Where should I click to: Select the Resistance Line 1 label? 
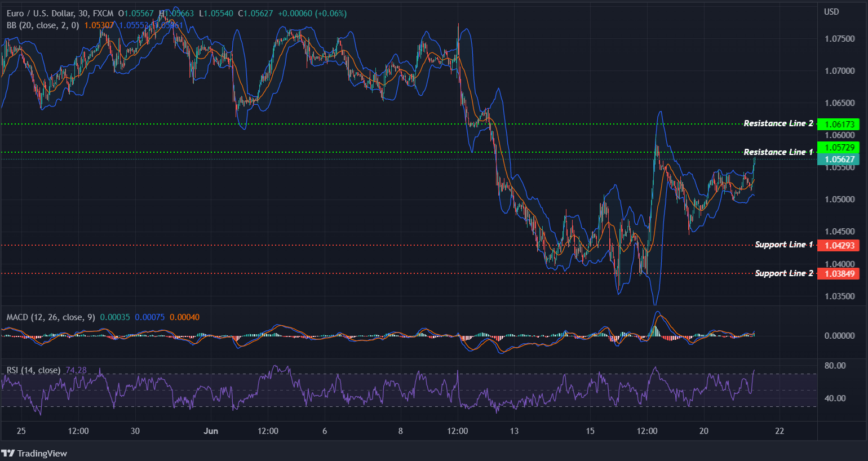pos(778,152)
